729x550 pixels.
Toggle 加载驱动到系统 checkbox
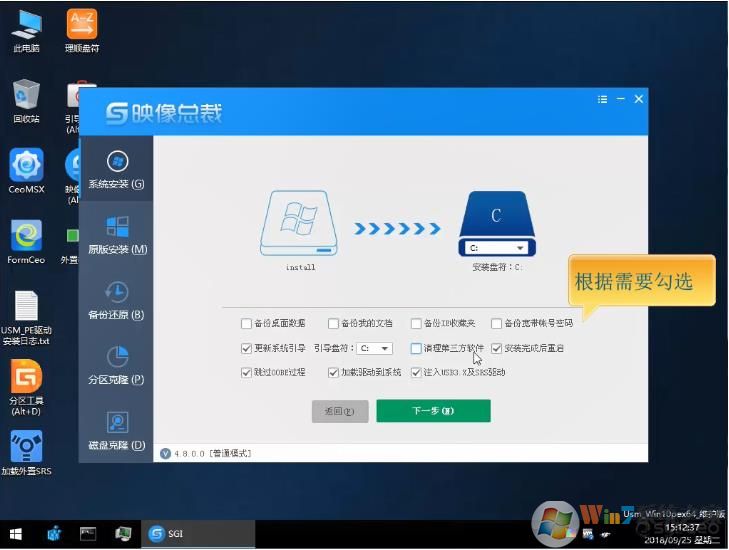point(333,372)
